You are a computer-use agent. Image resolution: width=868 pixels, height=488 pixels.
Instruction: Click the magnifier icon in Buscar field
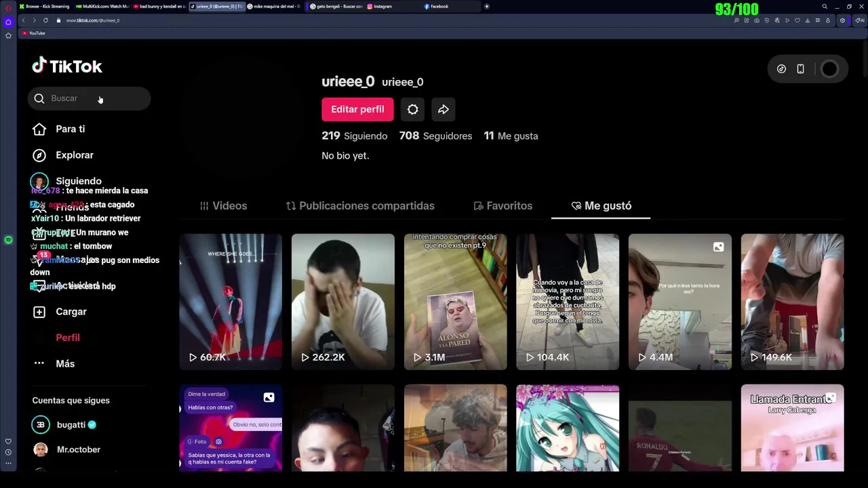[x=39, y=98]
